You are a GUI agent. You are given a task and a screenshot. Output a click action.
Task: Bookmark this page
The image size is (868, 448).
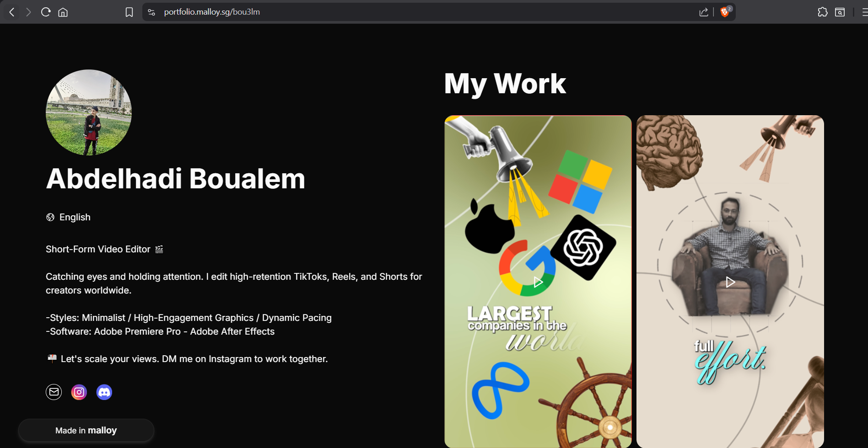point(129,12)
